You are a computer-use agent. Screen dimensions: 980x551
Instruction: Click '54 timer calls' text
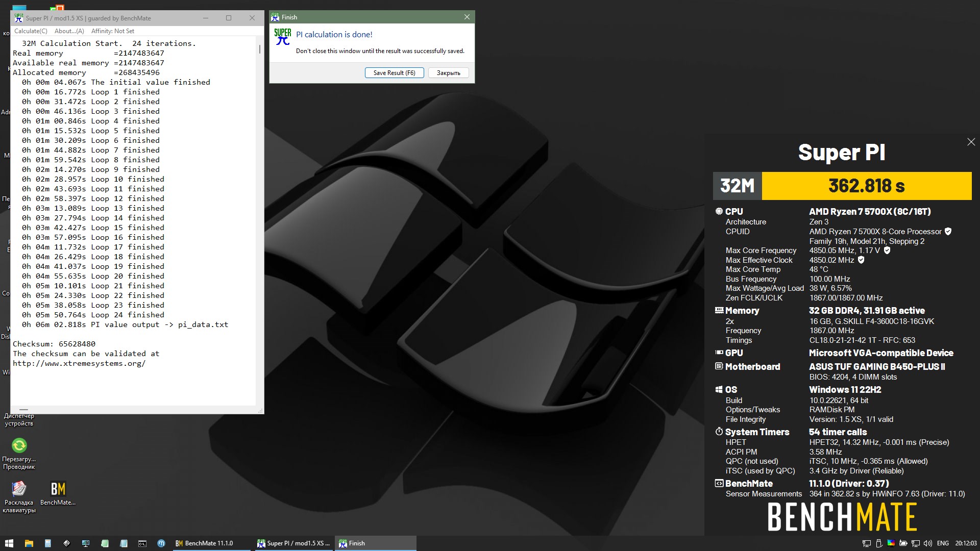838,432
